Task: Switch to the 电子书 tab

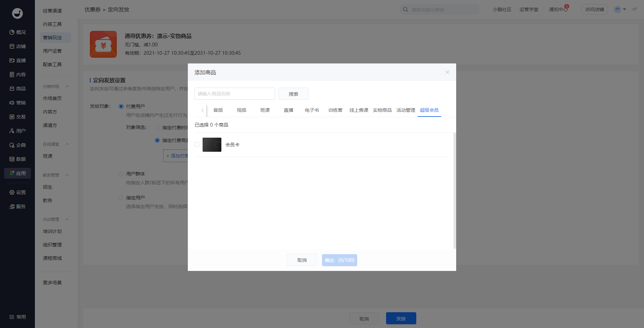Action: pos(312,110)
